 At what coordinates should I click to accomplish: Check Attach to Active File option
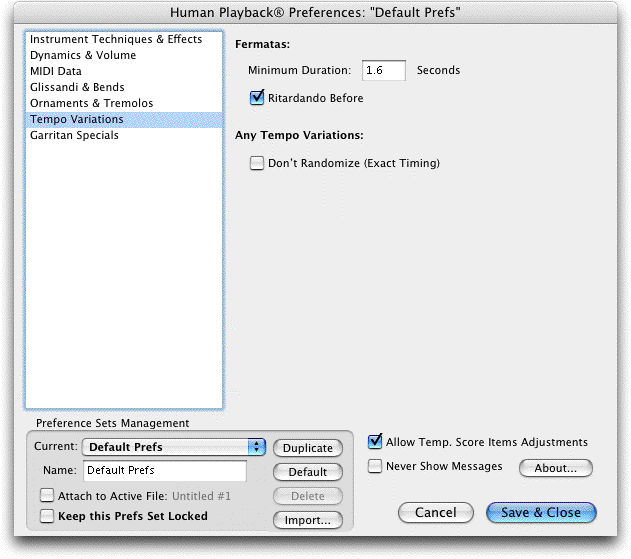pyautogui.click(x=47, y=495)
